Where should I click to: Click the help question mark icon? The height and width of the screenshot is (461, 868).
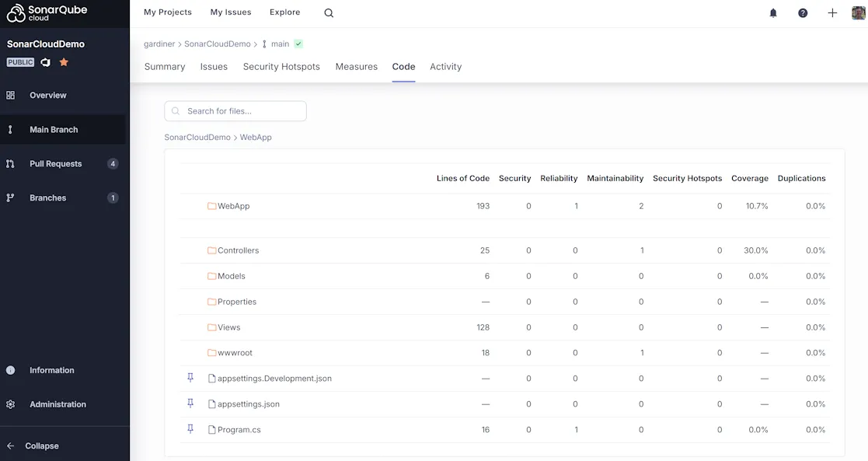point(803,12)
